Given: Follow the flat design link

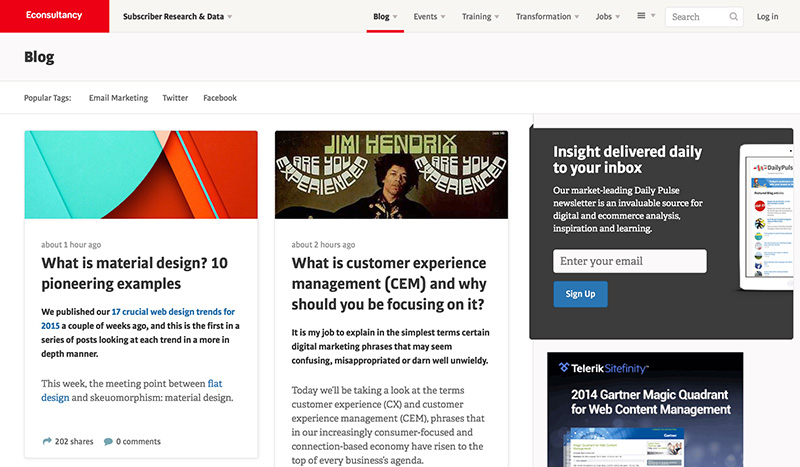Looking at the screenshot, I should pyautogui.click(x=132, y=390).
